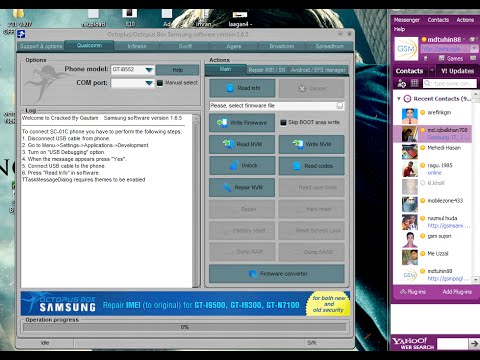The height and width of the screenshot is (360, 480).
Task: Toggle Skip BOOT area write checkbox
Action: pyautogui.click(x=283, y=123)
